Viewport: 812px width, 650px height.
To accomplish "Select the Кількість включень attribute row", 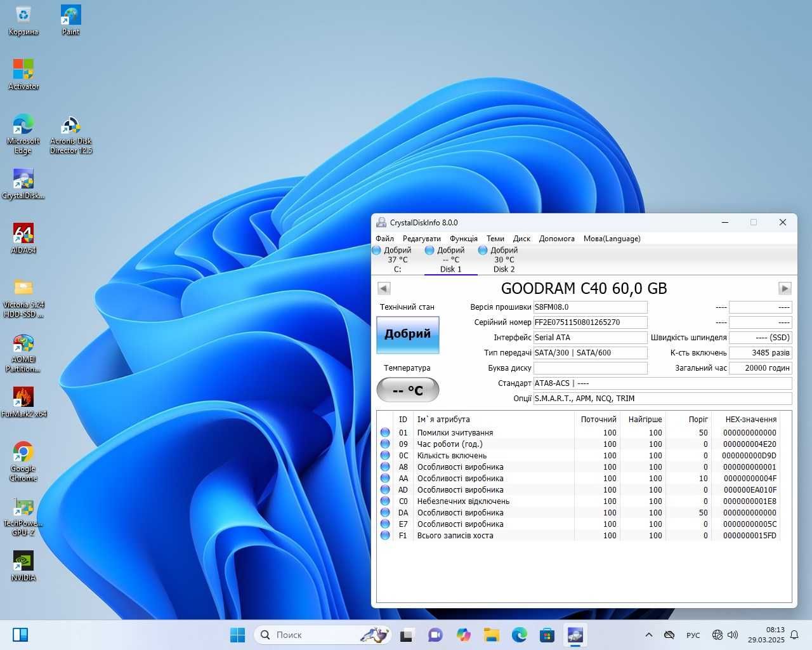I will coord(578,456).
